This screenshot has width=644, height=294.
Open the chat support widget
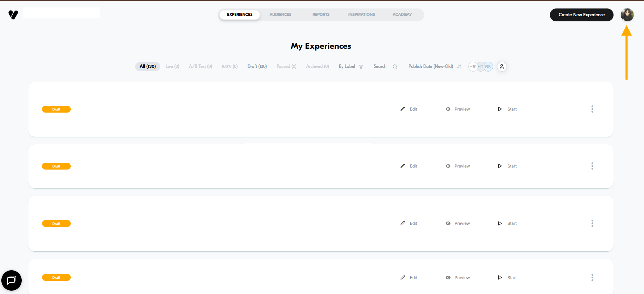pyautogui.click(x=12, y=280)
